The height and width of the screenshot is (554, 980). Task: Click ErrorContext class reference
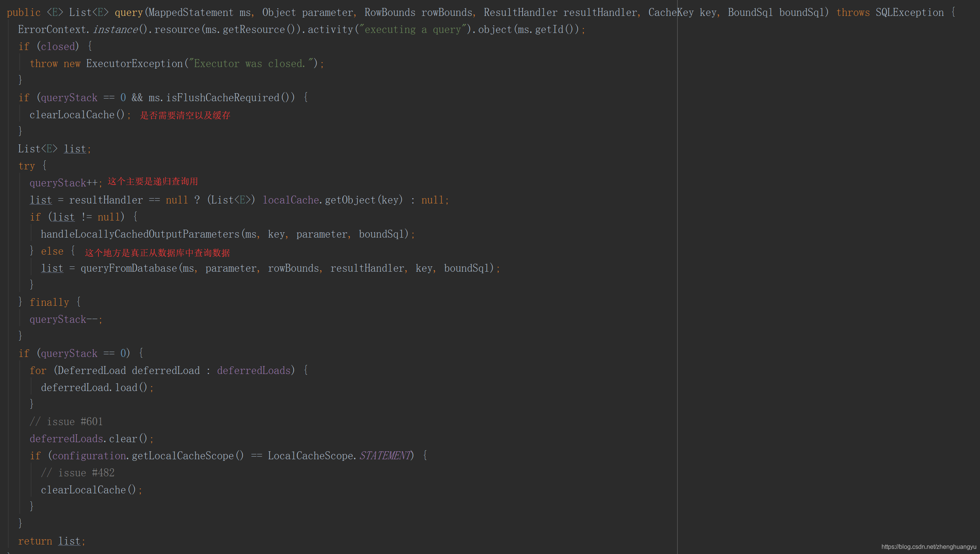(52, 29)
